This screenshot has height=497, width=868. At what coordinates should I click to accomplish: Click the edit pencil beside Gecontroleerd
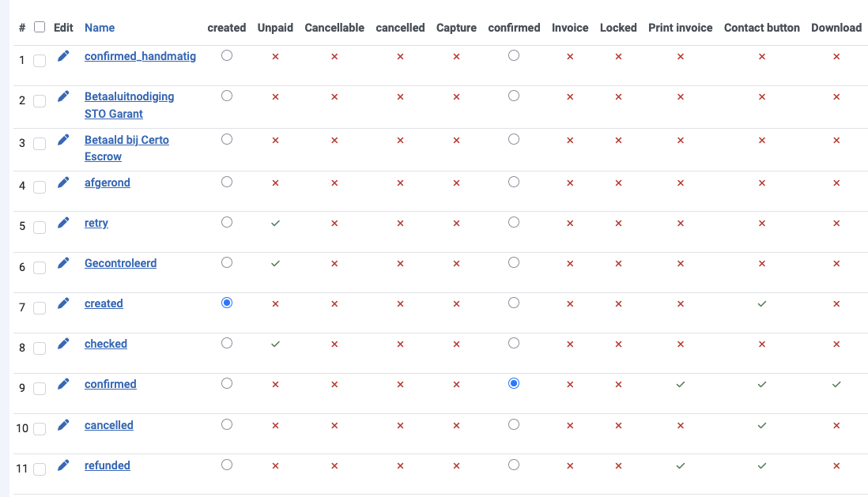click(x=63, y=263)
